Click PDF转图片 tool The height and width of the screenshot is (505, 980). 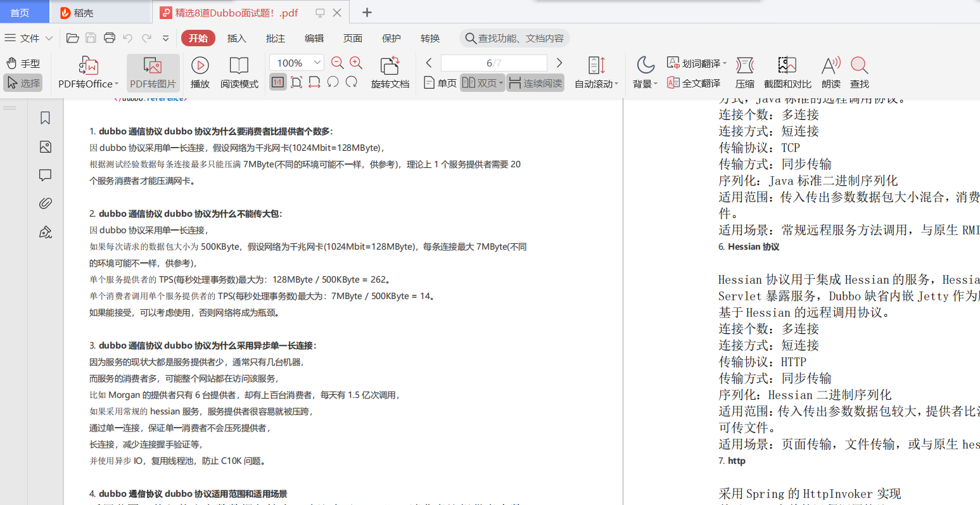point(153,72)
